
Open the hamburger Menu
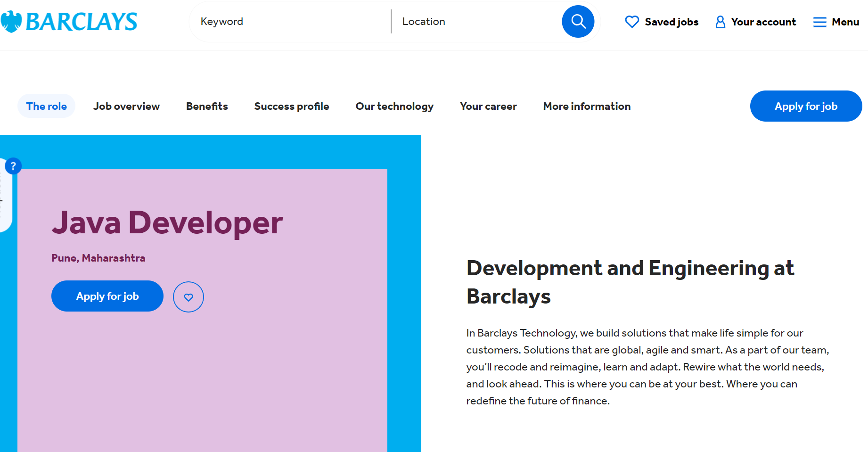coord(836,22)
